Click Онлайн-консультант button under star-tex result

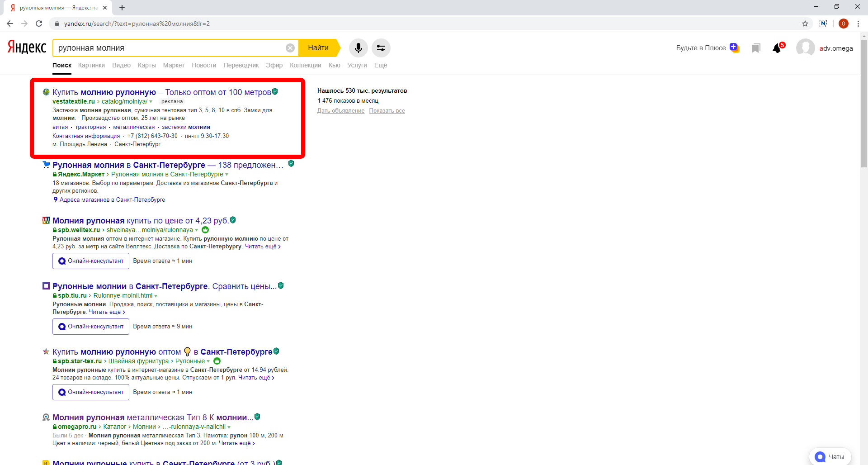(x=91, y=392)
